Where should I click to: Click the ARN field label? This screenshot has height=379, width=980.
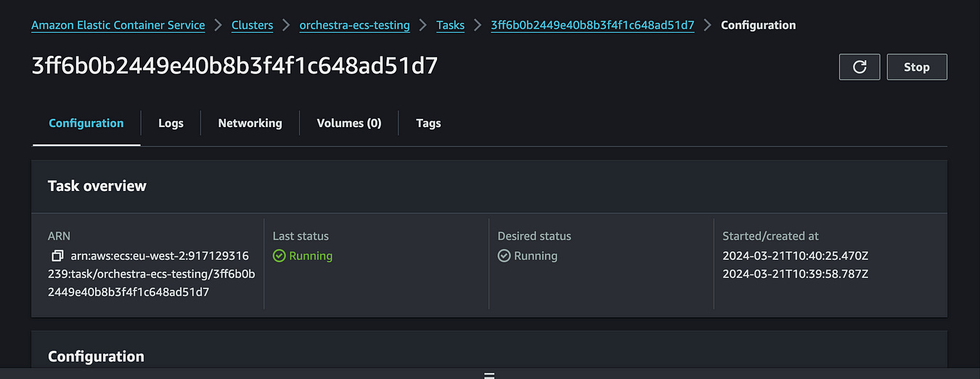click(x=59, y=237)
